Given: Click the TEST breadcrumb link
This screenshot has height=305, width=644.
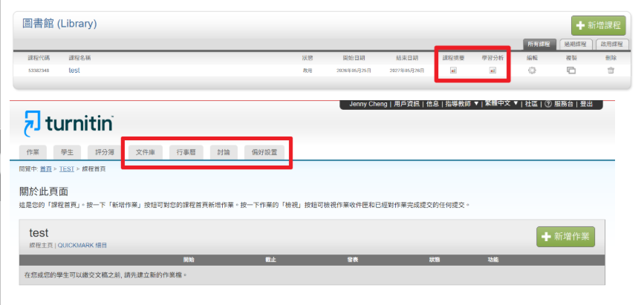Looking at the screenshot, I should click(x=67, y=168).
